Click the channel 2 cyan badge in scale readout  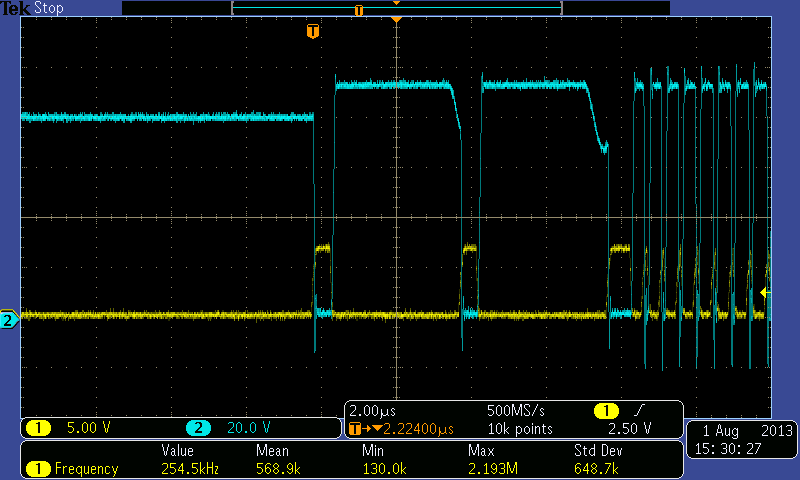[198, 427]
